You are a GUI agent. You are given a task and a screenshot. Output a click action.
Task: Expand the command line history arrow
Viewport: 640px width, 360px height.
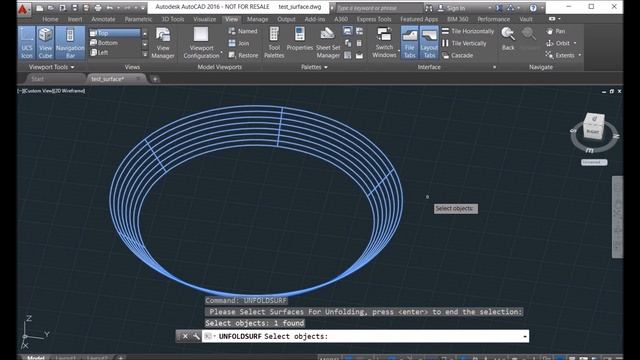tap(524, 336)
